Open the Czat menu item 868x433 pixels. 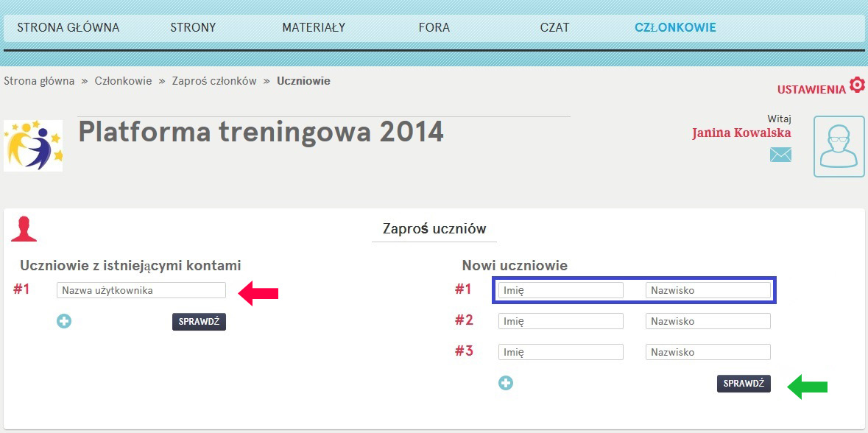(554, 27)
